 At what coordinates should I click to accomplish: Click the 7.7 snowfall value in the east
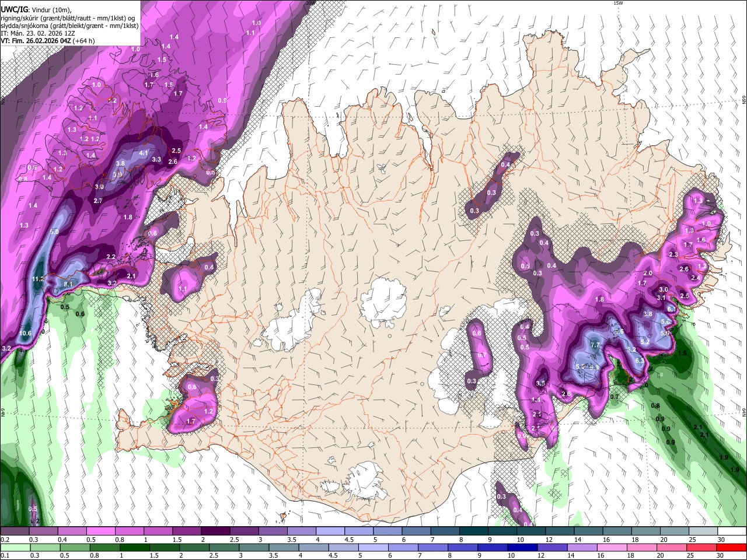[595, 345]
